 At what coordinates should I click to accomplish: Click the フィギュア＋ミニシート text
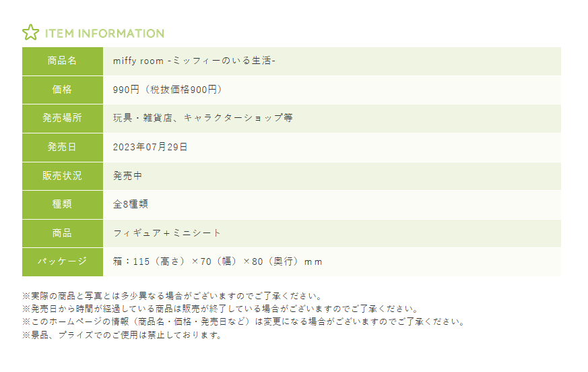(167, 233)
